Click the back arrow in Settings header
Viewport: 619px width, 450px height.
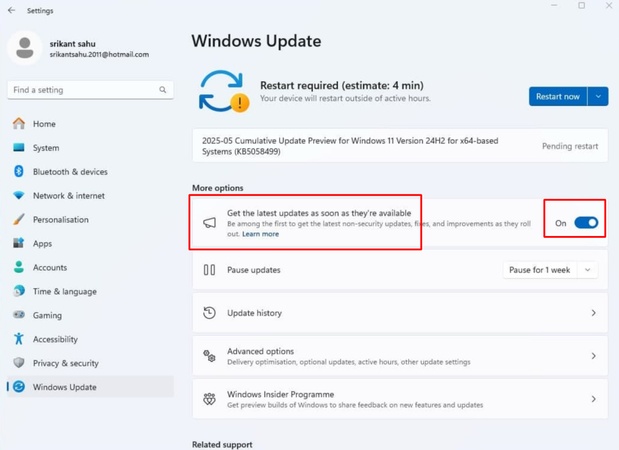click(x=11, y=10)
